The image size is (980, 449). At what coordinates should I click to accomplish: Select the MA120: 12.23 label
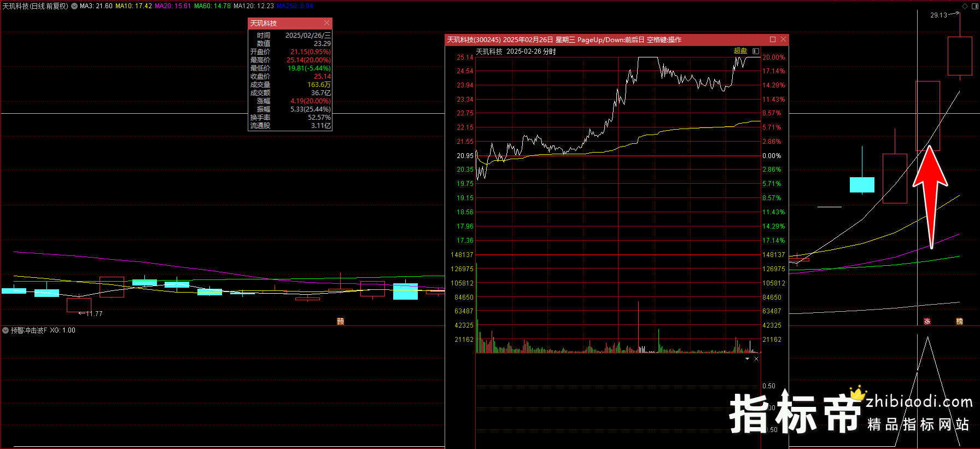pos(254,6)
